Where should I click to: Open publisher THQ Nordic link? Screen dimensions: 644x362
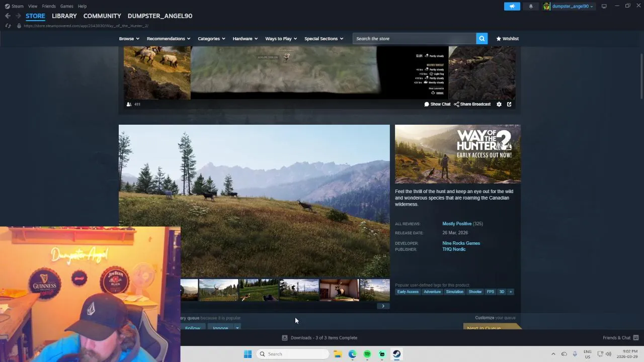pyautogui.click(x=454, y=249)
